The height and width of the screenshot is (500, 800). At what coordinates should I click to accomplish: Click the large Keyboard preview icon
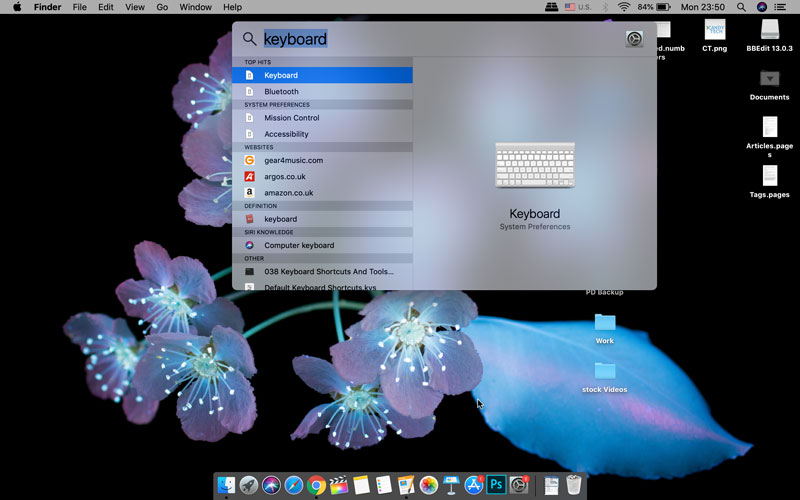pos(535,165)
